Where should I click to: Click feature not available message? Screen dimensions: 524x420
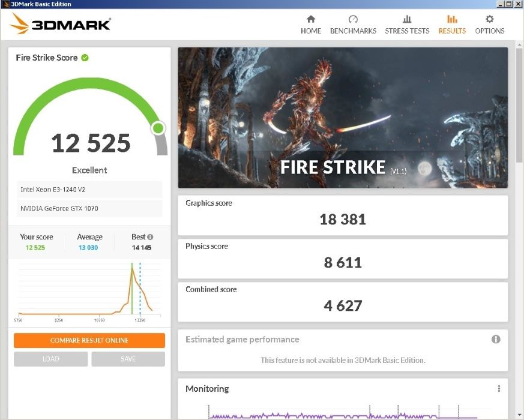343,360
